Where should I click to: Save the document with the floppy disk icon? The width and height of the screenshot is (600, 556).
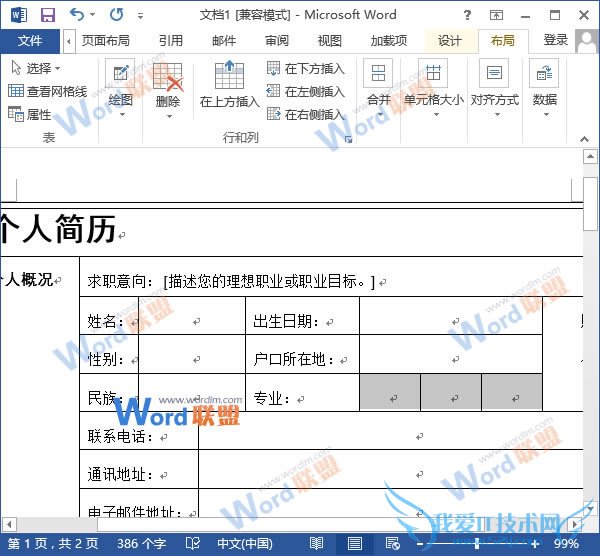48,15
